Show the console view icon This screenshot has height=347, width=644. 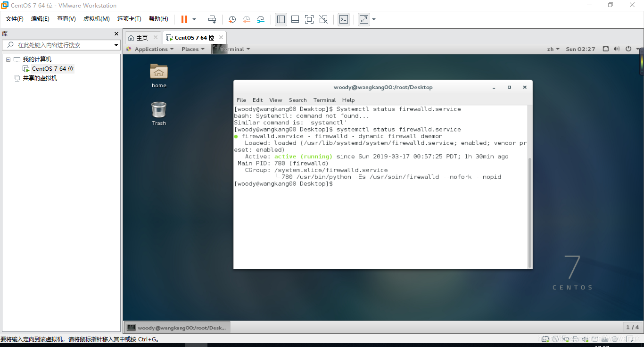click(344, 19)
